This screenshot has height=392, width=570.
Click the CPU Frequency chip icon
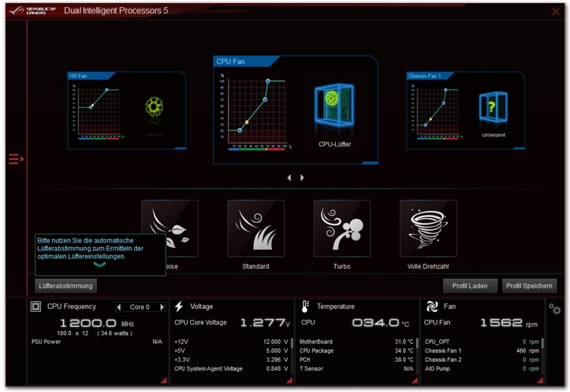click(x=35, y=307)
